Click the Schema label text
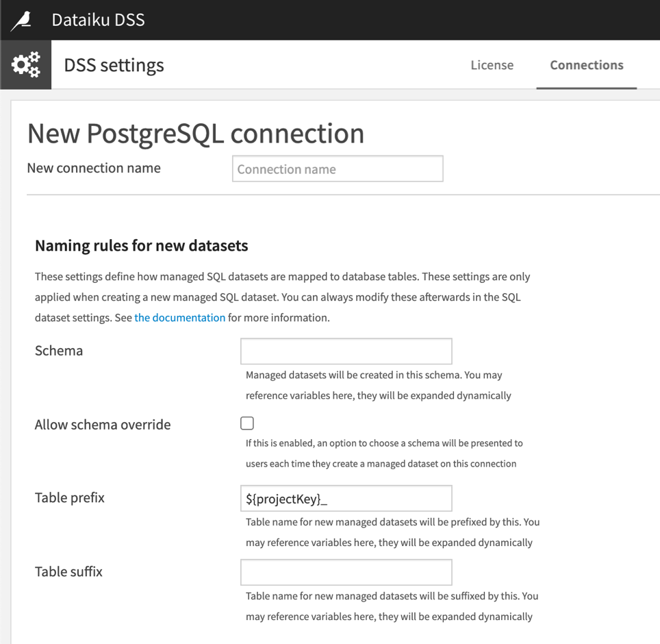Screen dimensions: 660x644 tap(59, 351)
